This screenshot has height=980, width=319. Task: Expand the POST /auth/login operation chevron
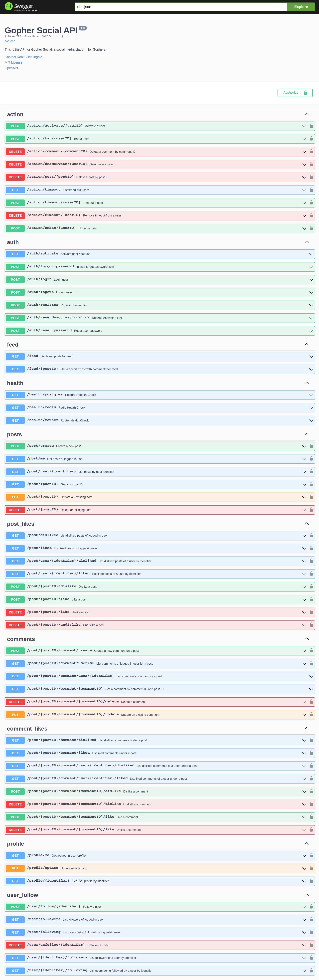311,280
